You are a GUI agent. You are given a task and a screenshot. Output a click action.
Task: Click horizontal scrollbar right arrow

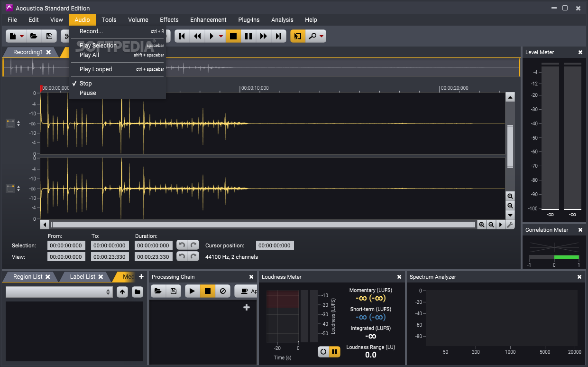[x=501, y=225]
